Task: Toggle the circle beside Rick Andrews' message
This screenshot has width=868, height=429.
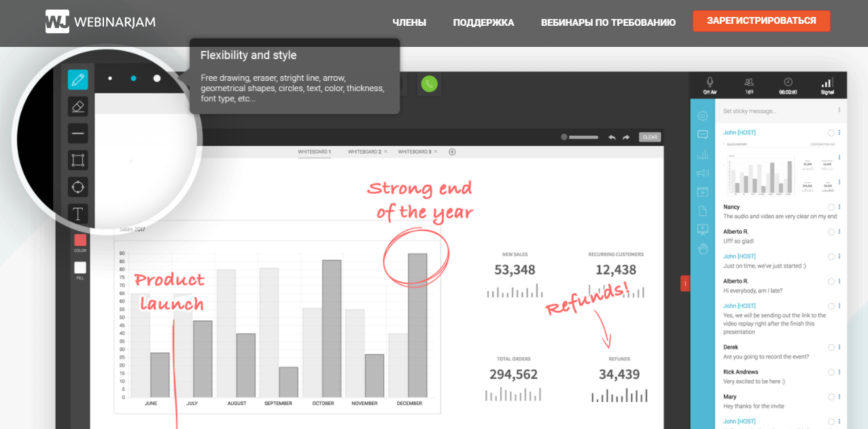Action: click(831, 372)
